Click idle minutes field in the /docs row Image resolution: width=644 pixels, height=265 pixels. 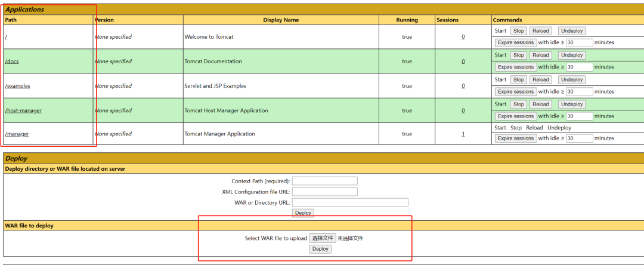pos(580,67)
